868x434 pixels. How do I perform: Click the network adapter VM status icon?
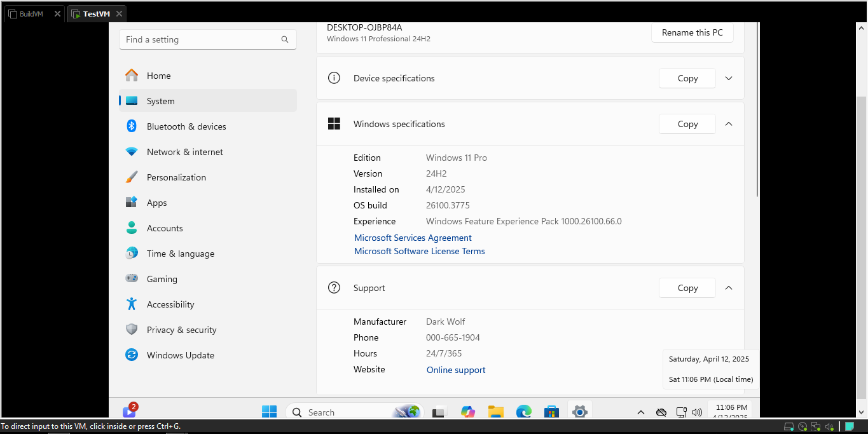[815, 426]
